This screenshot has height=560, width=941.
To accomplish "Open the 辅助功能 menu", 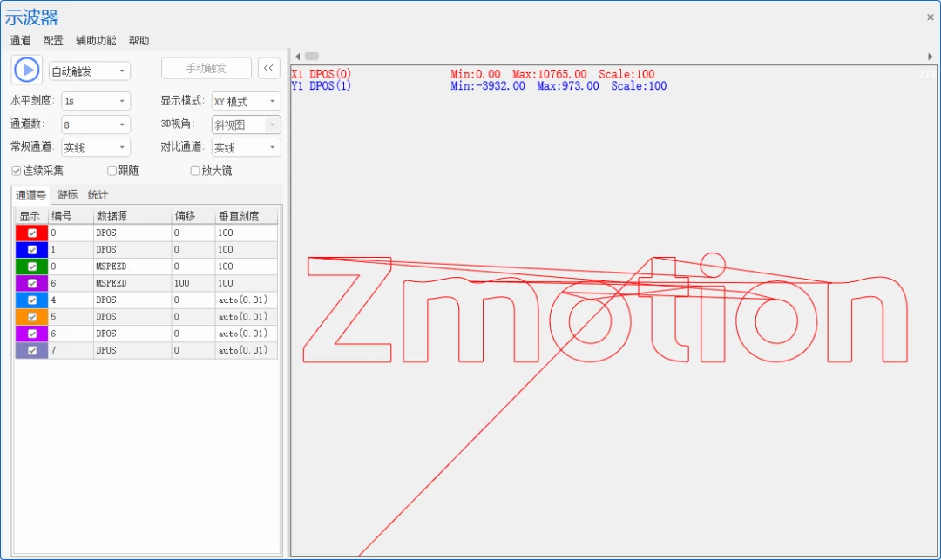I will (96, 40).
